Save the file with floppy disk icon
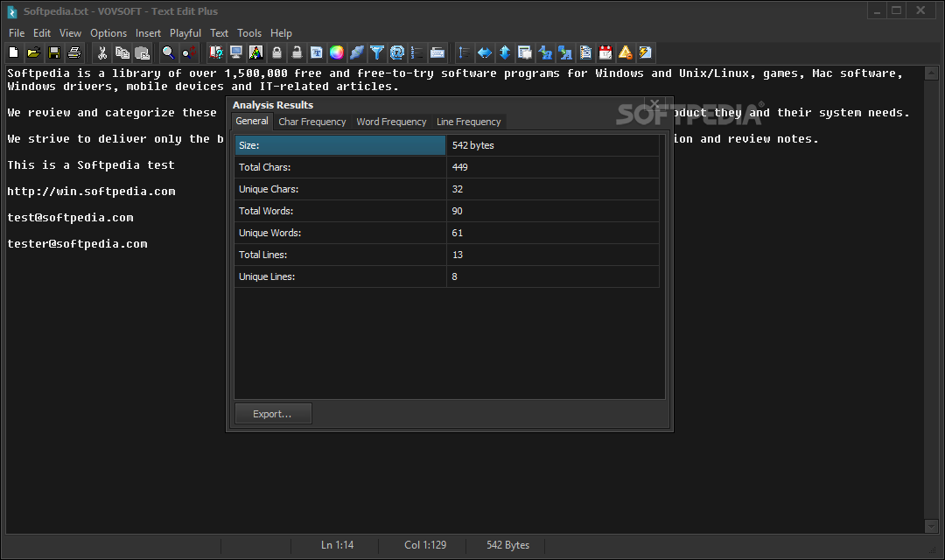945x560 pixels. click(54, 53)
